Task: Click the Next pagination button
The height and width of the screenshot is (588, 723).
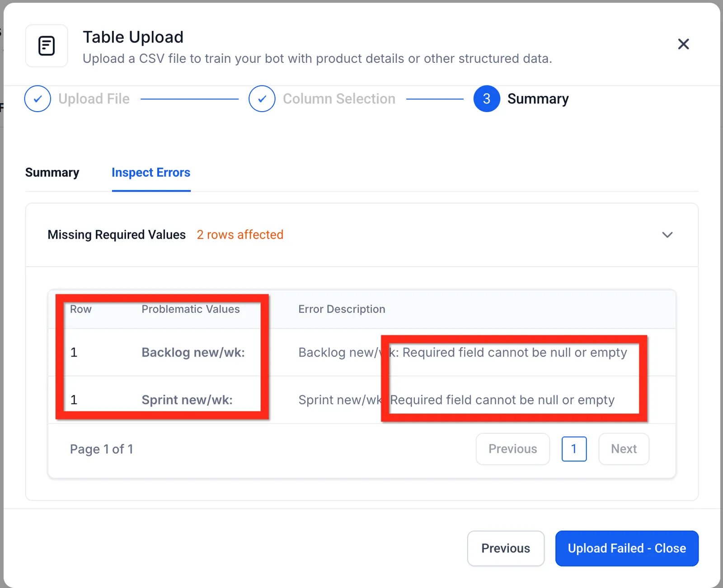Action: tap(624, 449)
